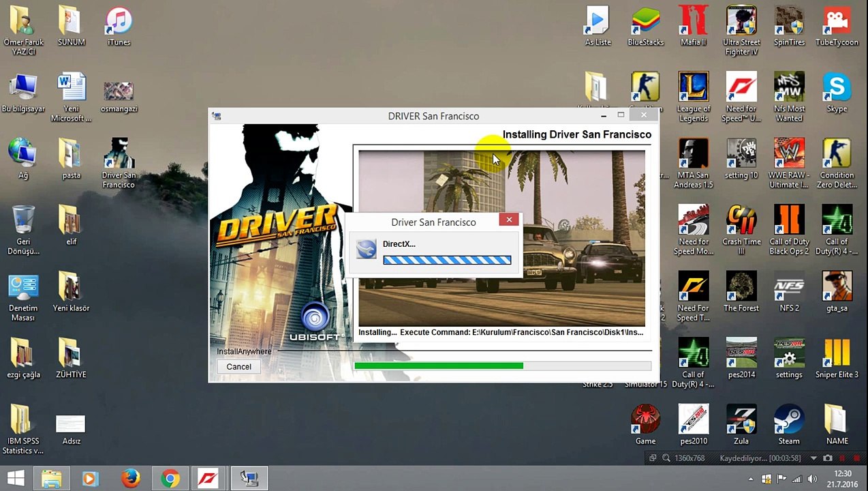
Task: Launch NFS 2 desktop shortcut
Action: (x=789, y=292)
